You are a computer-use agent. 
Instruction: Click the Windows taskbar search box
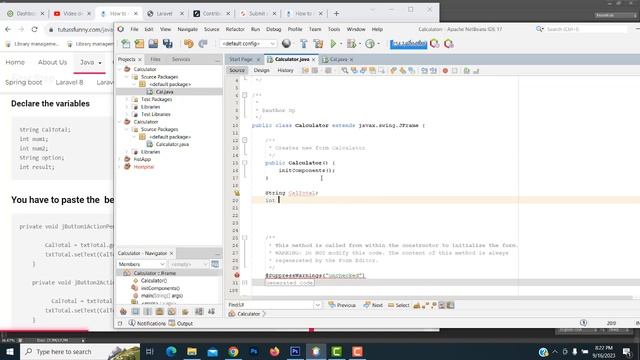80,351
